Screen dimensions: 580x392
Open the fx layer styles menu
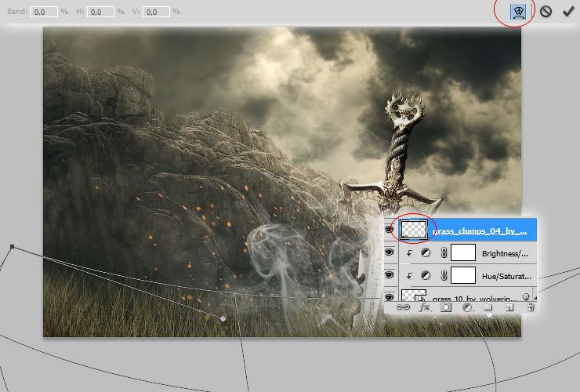tap(425, 307)
